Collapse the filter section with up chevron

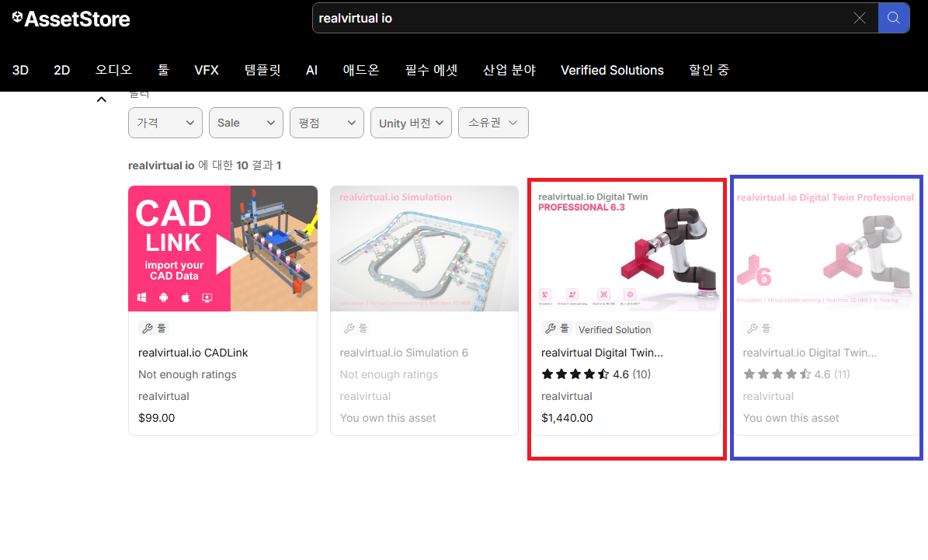pos(102,99)
